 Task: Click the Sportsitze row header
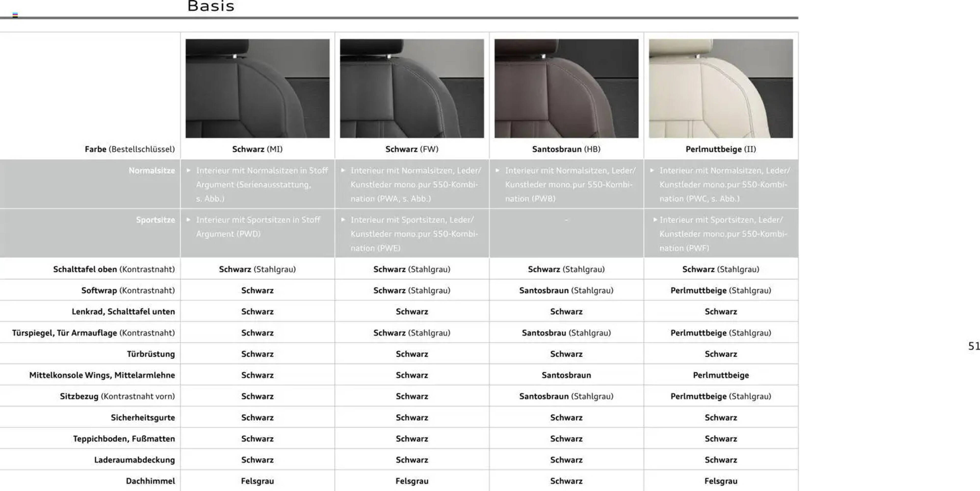pos(156,220)
